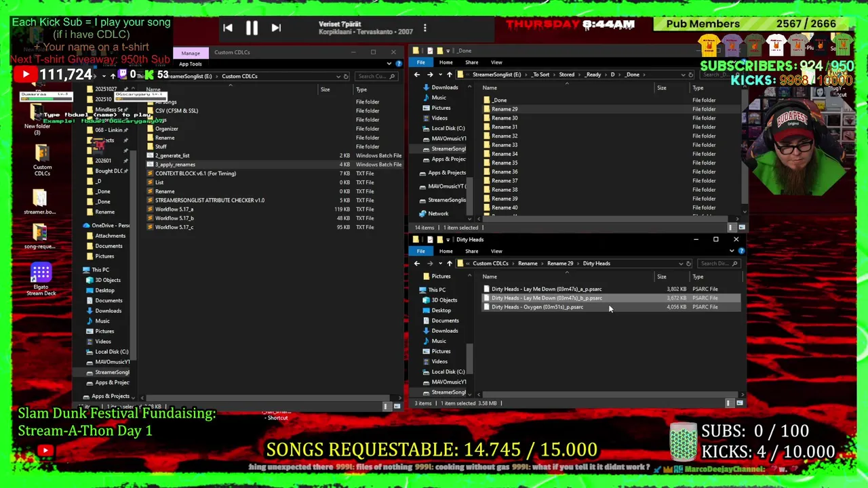Refresh the Custom CDLCs window address bar
The image size is (868, 488).
346,77
